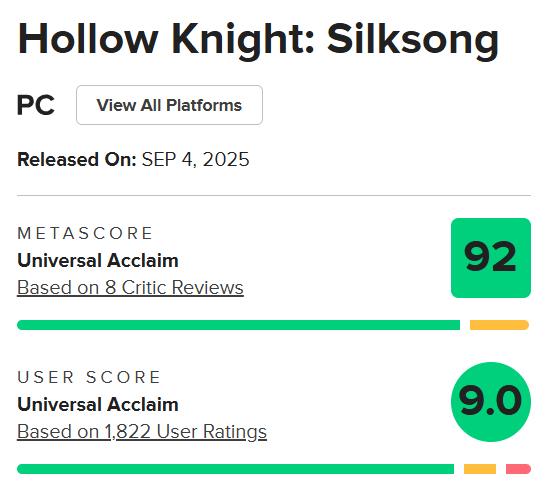Click the PC platform label
545x494 pixels.
click(x=36, y=105)
